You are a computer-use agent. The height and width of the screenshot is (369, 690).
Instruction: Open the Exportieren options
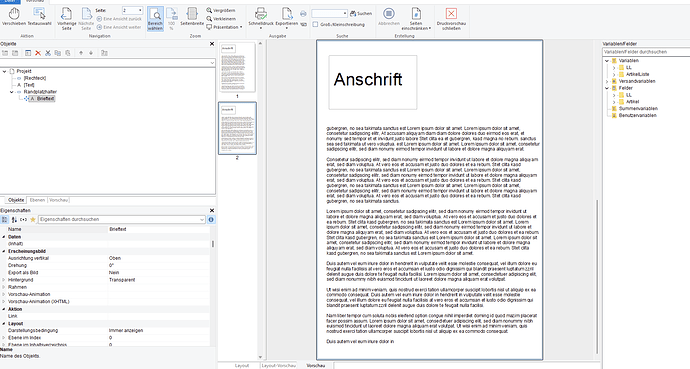tap(286, 17)
